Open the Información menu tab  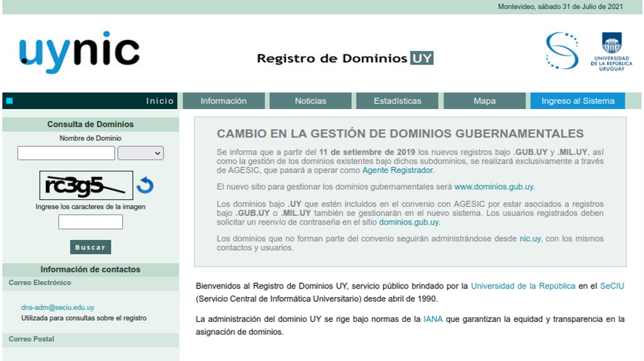[224, 101]
